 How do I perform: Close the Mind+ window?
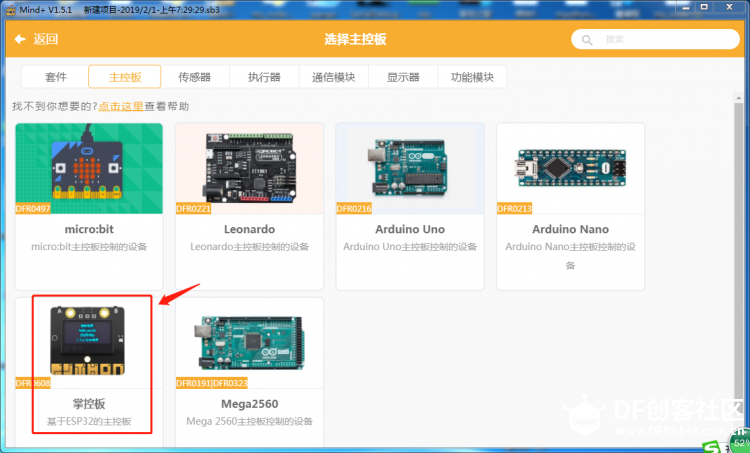pos(729,7)
